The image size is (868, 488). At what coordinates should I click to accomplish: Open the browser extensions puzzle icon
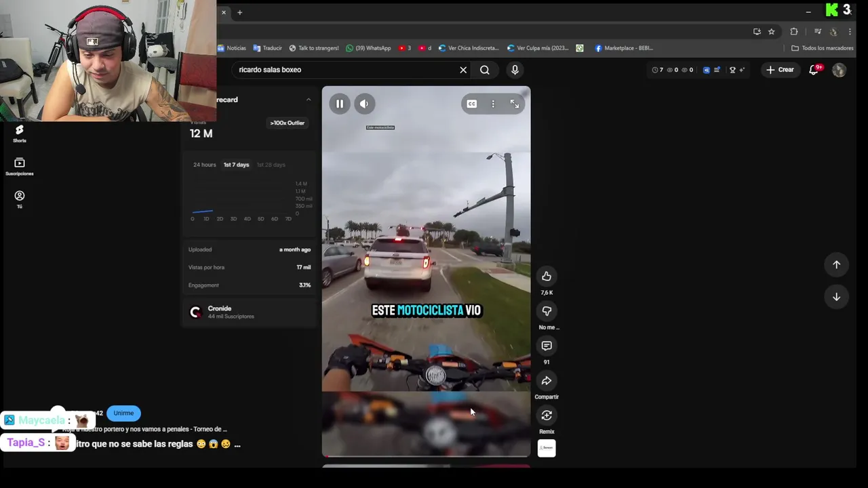point(794,31)
